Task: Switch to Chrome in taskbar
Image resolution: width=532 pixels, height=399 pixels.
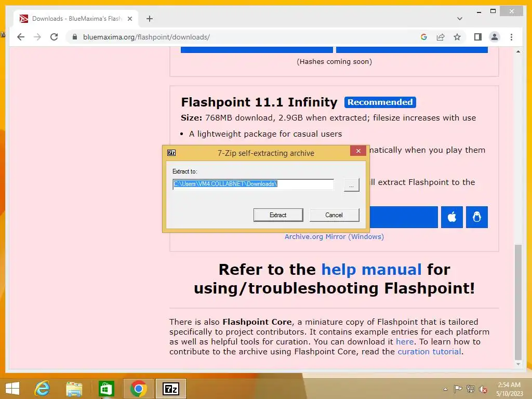Action: 138,389
